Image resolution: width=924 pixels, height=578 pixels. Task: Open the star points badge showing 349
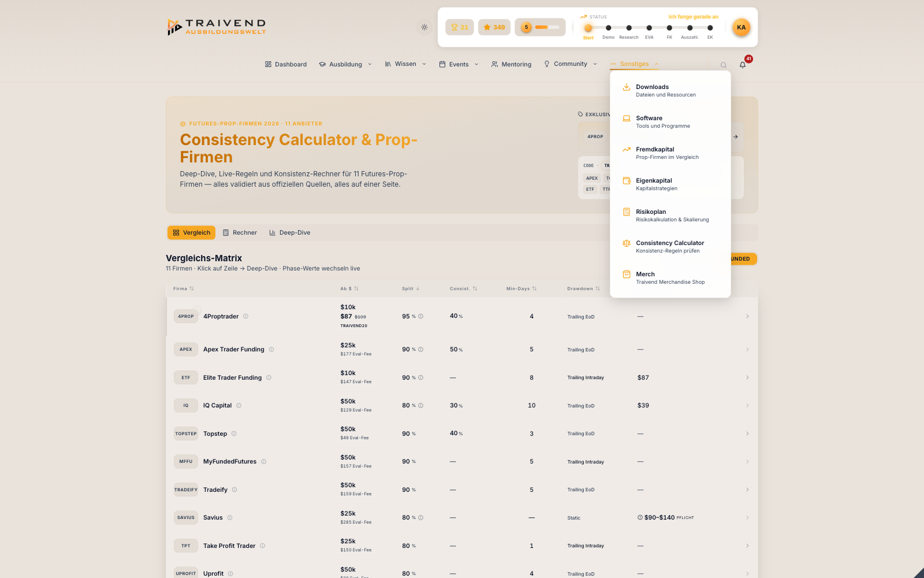pos(494,27)
